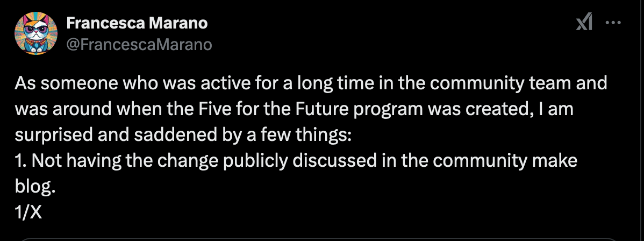Click the Grok explain-this-post icon

pyautogui.click(x=584, y=23)
